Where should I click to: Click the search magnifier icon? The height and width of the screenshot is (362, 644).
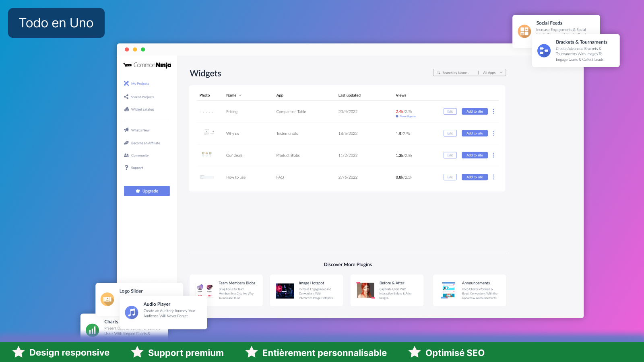[x=438, y=72]
